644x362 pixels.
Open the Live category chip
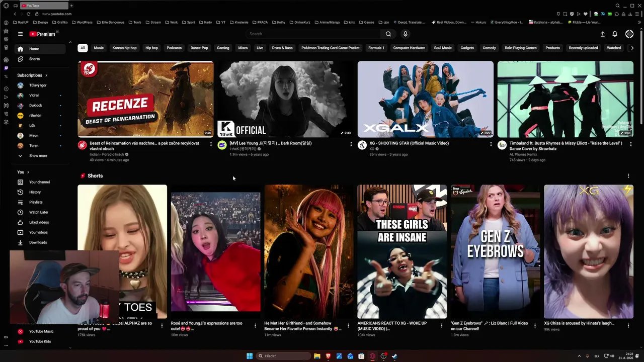pos(260,48)
